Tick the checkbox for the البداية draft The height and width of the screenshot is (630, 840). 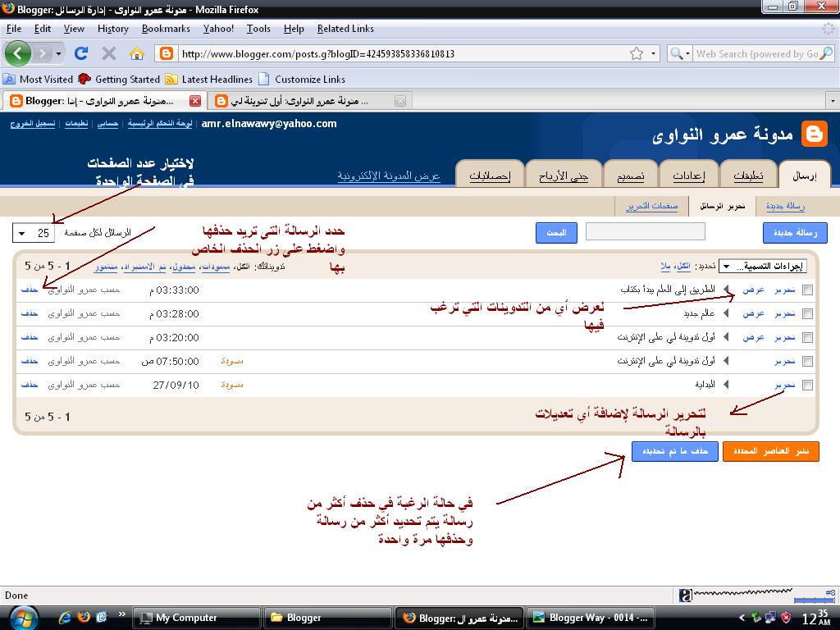tap(807, 386)
